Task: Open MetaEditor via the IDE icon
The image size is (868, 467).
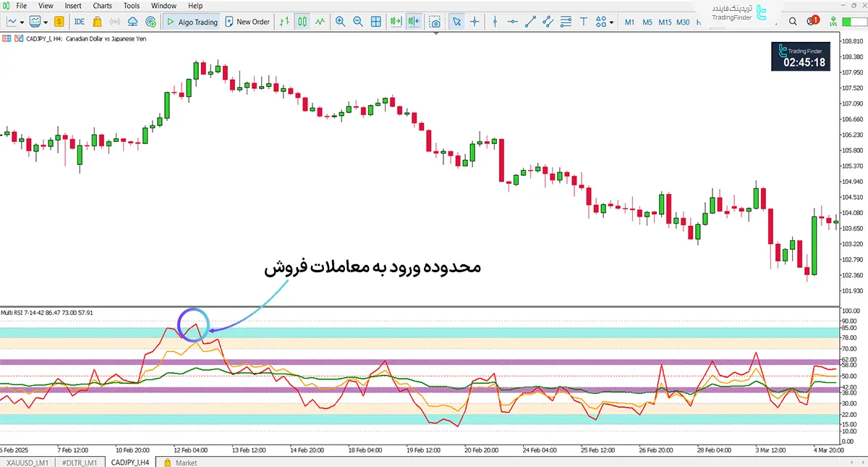Action: pyautogui.click(x=78, y=22)
